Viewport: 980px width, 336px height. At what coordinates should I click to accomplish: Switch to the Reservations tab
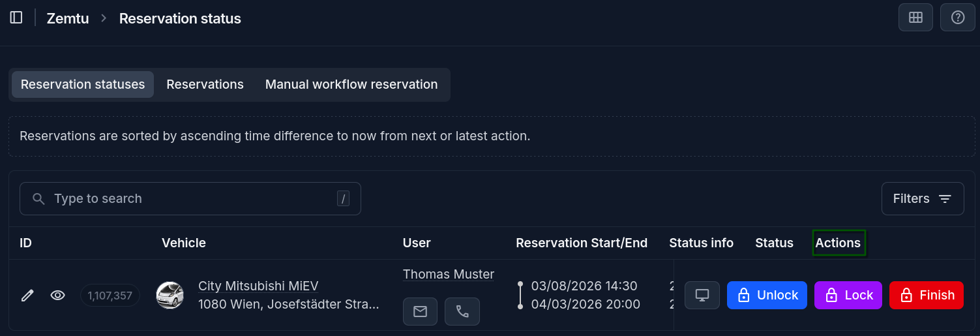(x=205, y=85)
